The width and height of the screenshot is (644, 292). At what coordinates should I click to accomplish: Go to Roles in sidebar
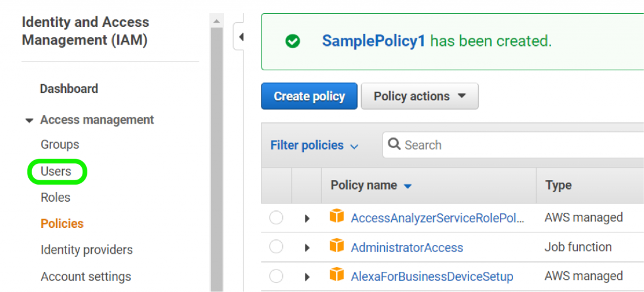(x=55, y=197)
